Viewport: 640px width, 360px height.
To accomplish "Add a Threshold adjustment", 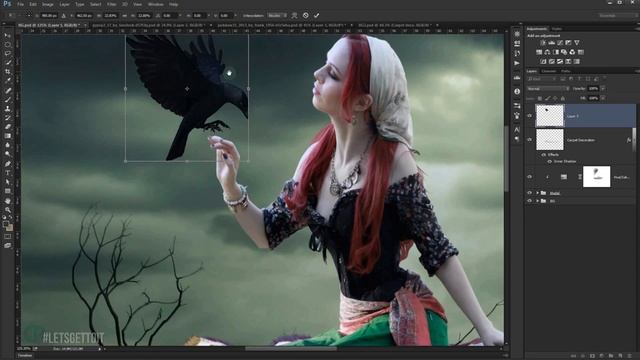I will (x=560, y=62).
